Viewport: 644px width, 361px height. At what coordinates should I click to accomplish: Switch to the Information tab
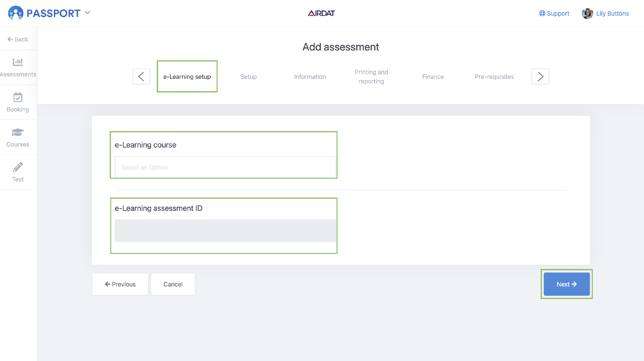click(310, 76)
